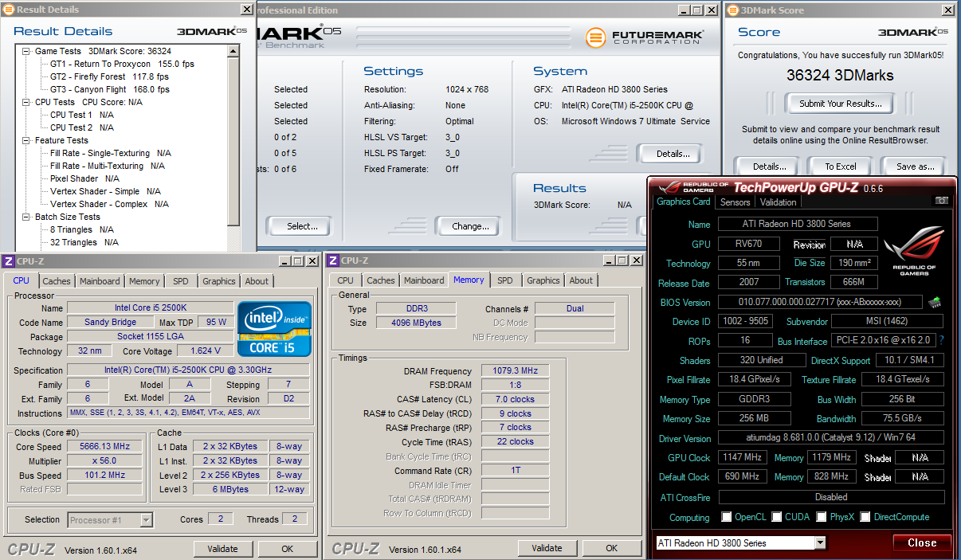Click the Futuremark Corporation logo
Viewport: 961px width, 560px height.
point(645,38)
